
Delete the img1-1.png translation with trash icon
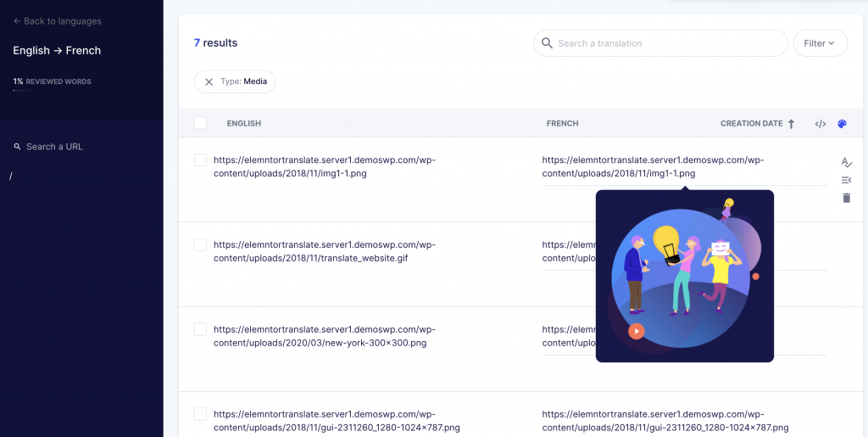[847, 198]
